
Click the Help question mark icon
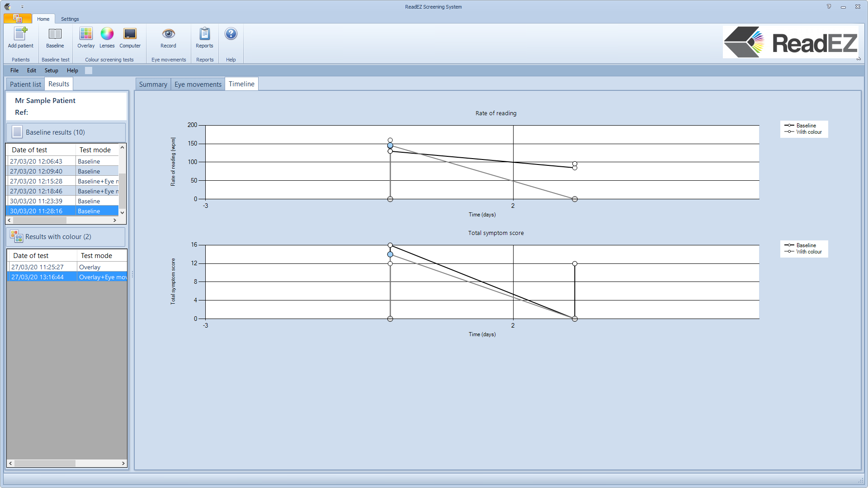(231, 34)
